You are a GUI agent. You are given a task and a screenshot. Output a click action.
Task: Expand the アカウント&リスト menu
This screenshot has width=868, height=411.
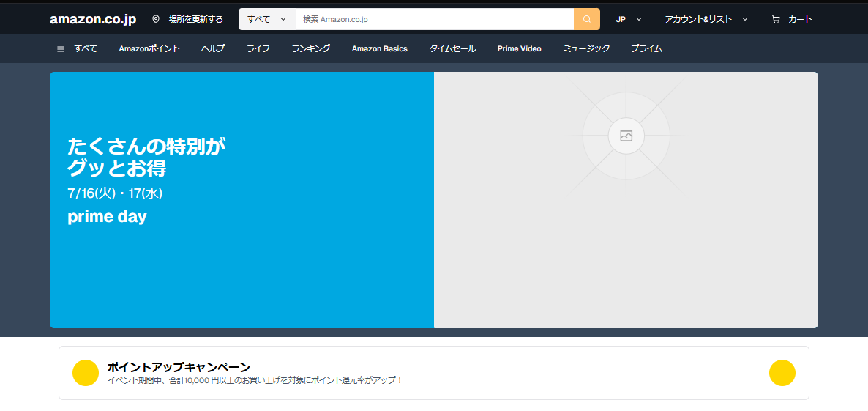tap(706, 19)
